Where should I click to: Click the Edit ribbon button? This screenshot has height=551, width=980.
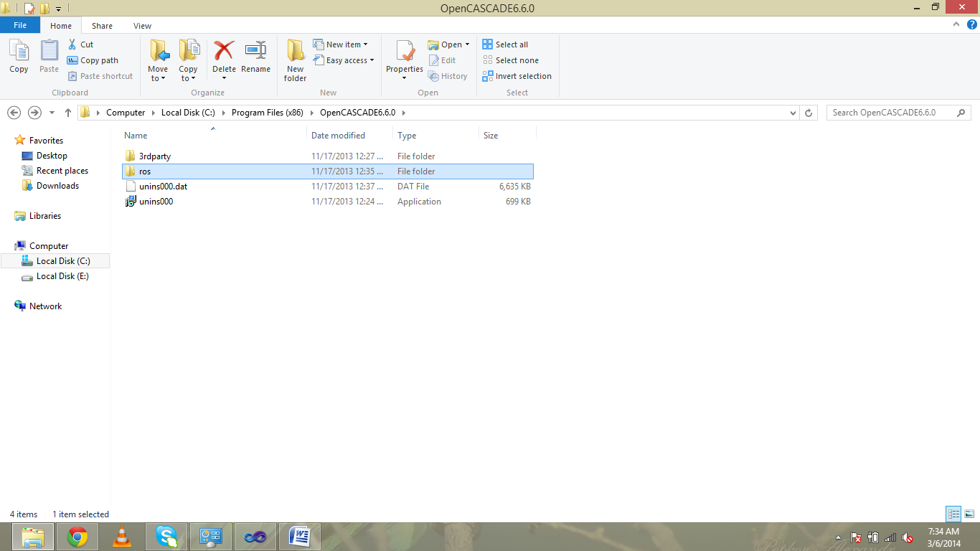coord(442,60)
